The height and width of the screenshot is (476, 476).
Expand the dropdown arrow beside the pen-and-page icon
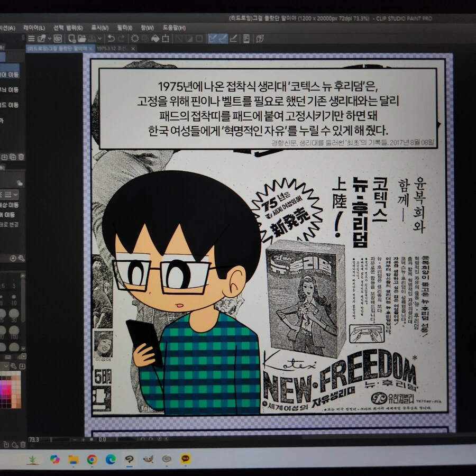pos(49,39)
